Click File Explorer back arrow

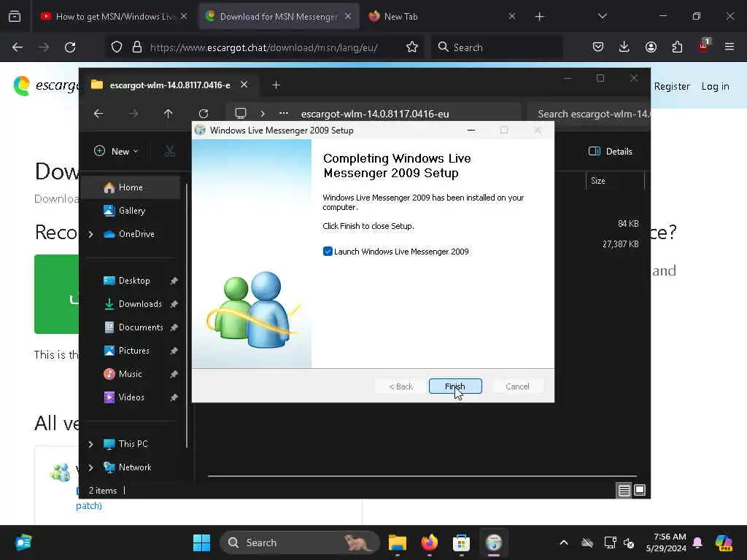[x=98, y=113]
